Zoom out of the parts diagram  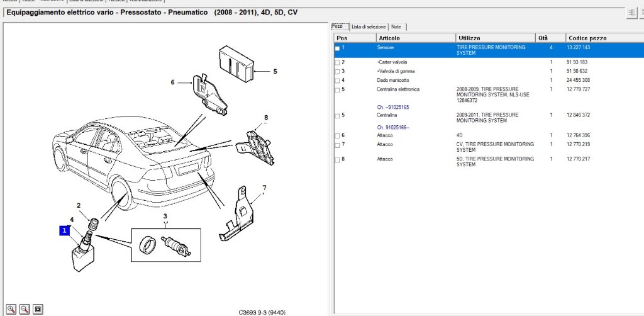pyautogui.click(x=25, y=309)
